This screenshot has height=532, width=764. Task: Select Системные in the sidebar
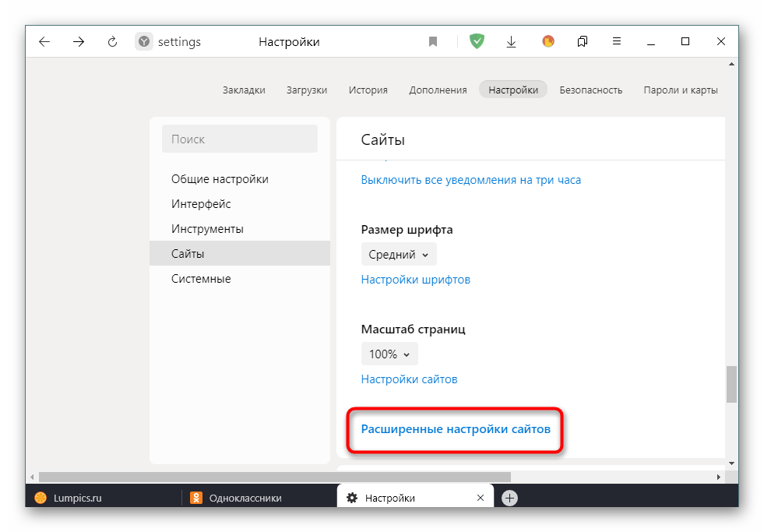tap(201, 279)
